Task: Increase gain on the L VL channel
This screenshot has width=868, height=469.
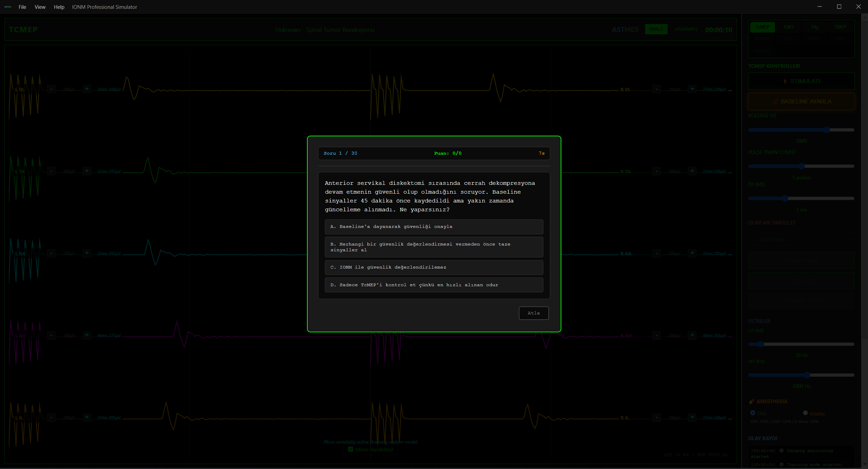Action: [87, 89]
